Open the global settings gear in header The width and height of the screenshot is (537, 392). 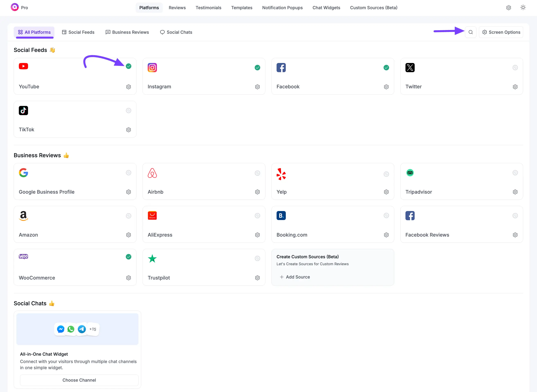(509, 8)
